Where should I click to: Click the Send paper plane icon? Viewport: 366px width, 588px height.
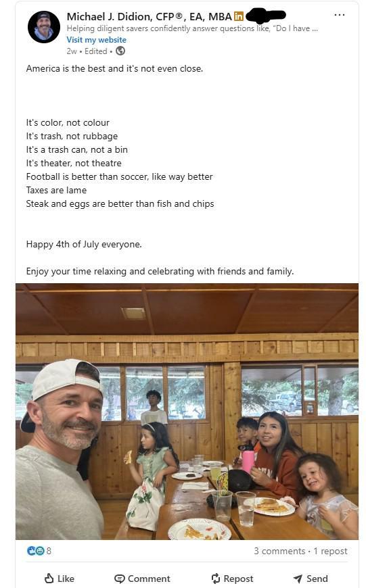[x=298, y=579]
